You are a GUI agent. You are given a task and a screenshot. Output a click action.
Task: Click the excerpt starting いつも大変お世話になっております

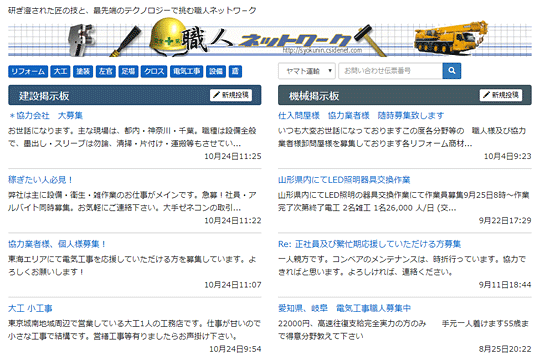[x=402, y=137]
